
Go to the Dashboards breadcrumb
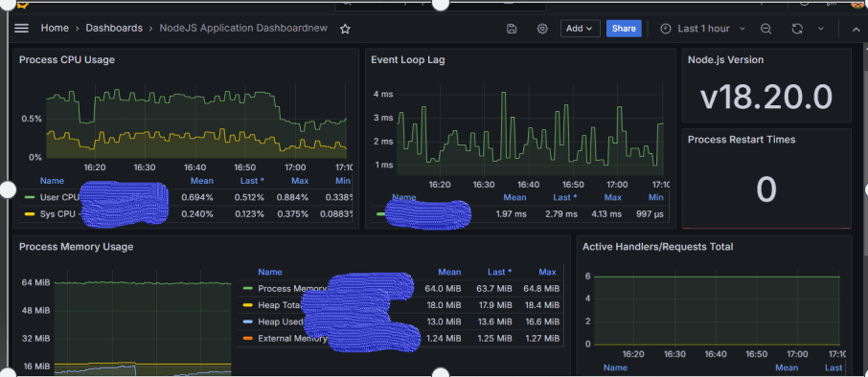(x=114, y=28)
